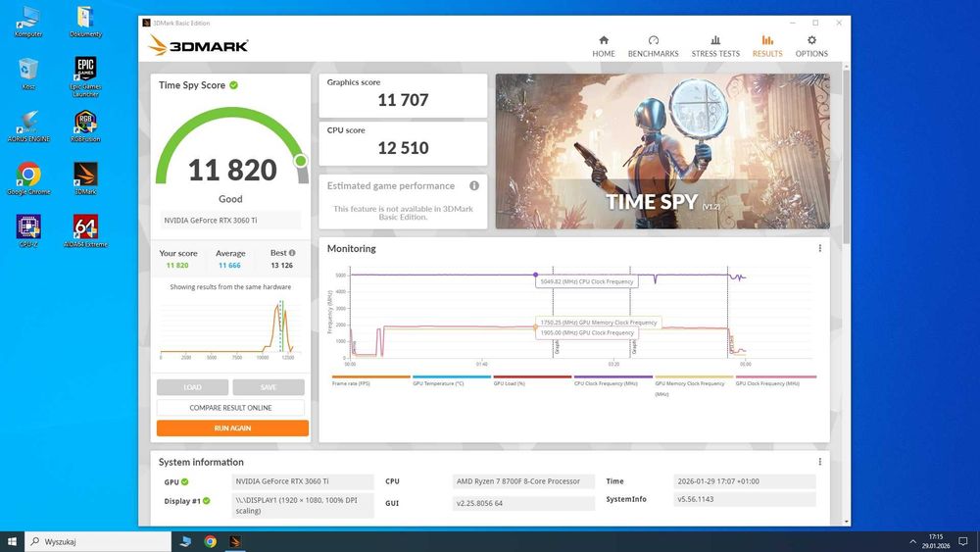Viewport: 980px width, 552px height.
Task: Open the notification center icon
Action: (x=963, y=541)
